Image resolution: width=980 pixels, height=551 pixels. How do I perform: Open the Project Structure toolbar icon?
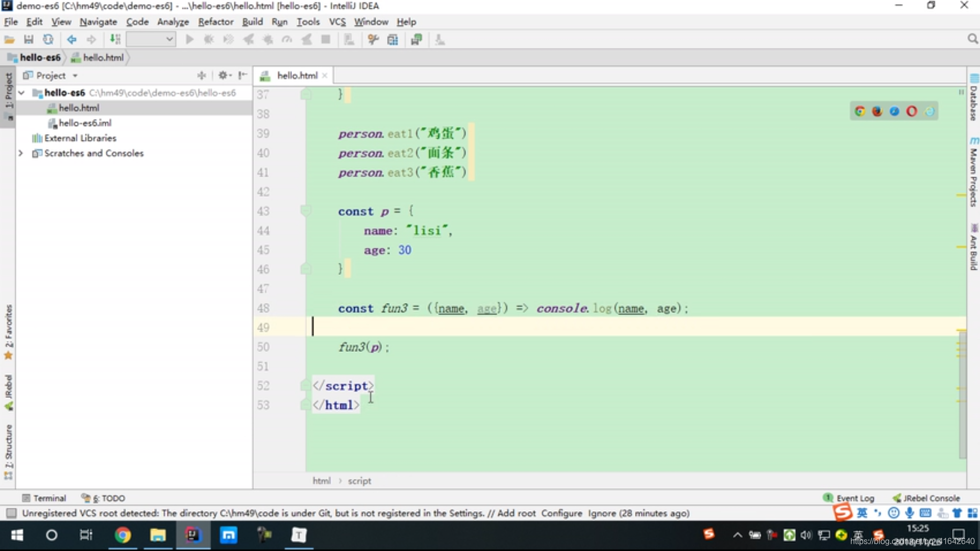coord(393,40)
